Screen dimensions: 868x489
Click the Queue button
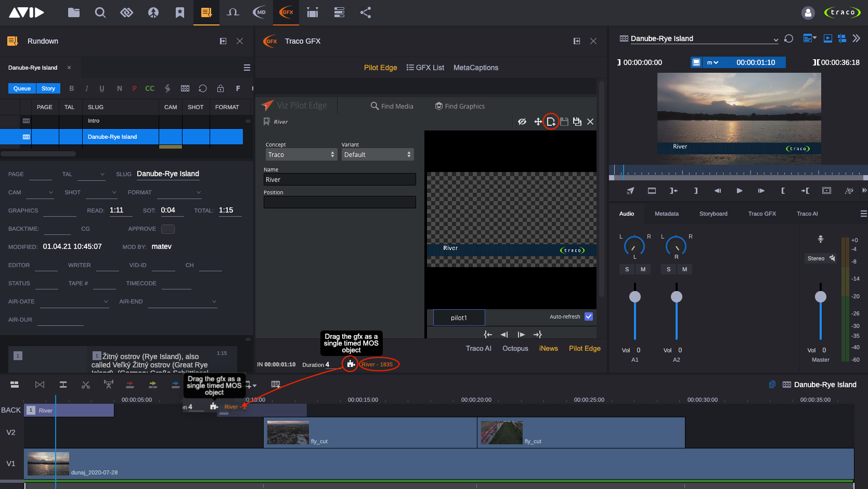pyautogui.click(x=22, y=88)
